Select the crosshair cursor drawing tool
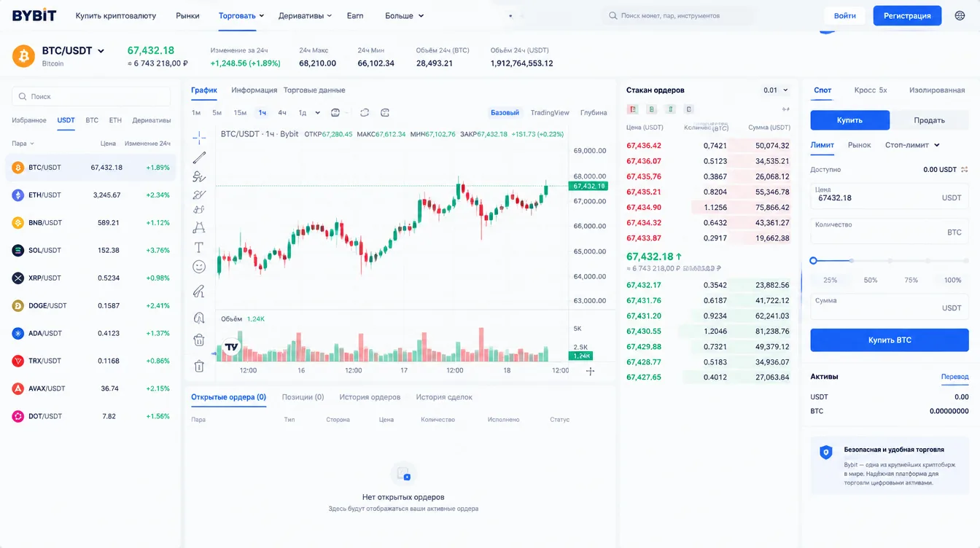Image resolution: width=980 pixels, height=548 pixels. point(199,137)
